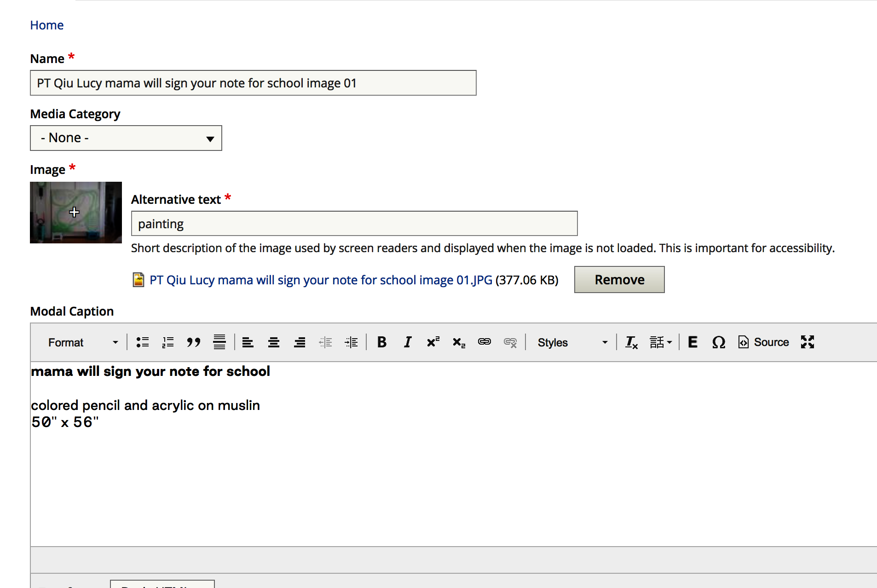Viewport: 877px width, 588px height.
Task: Insert special character with Omega icon
Action: point(718,342)
